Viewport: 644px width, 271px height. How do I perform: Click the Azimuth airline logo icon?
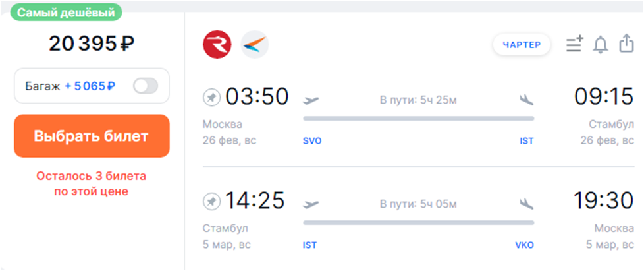point(254,45)
